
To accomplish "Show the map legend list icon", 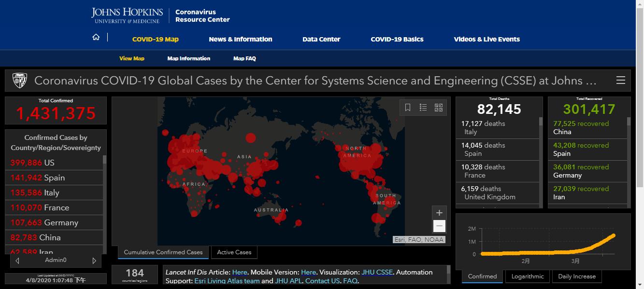I will click(423, 108).
